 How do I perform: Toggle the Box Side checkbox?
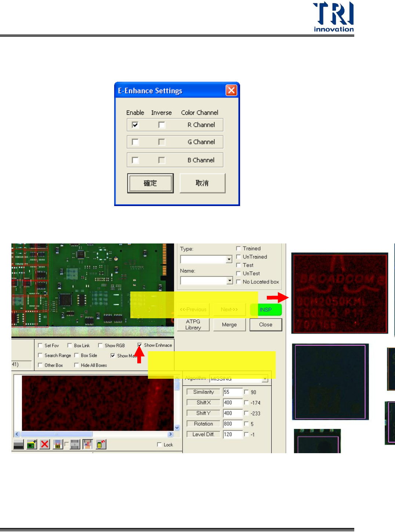[x=77, y=355]
